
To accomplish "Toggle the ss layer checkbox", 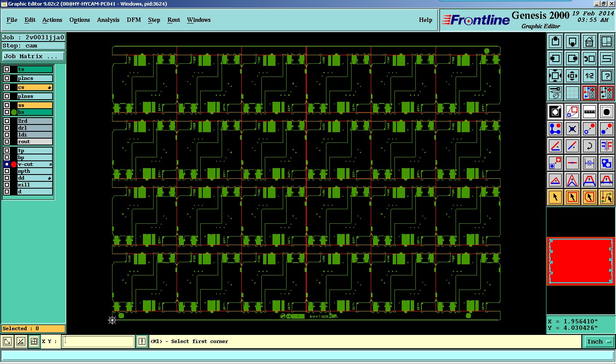I will pos(7,105).
